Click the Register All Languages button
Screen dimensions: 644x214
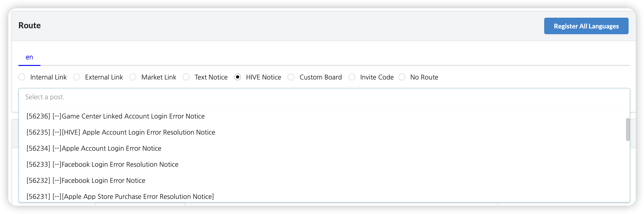[x=586, y=26]
